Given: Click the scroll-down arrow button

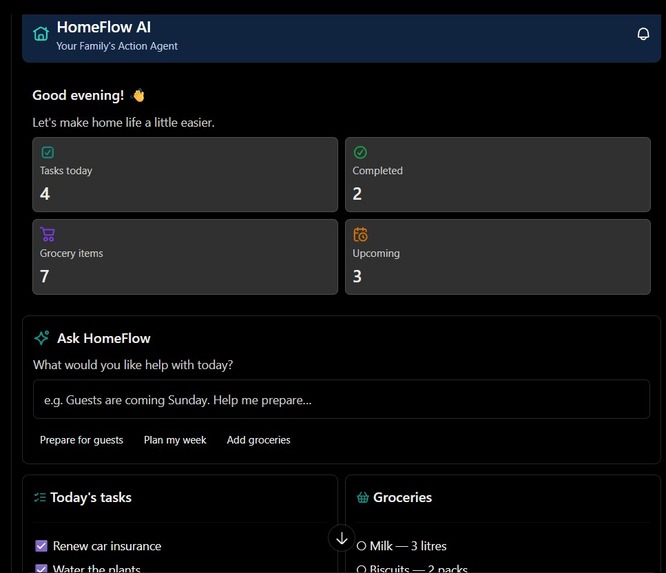Looking at the screenshot, I should point(341,539).
